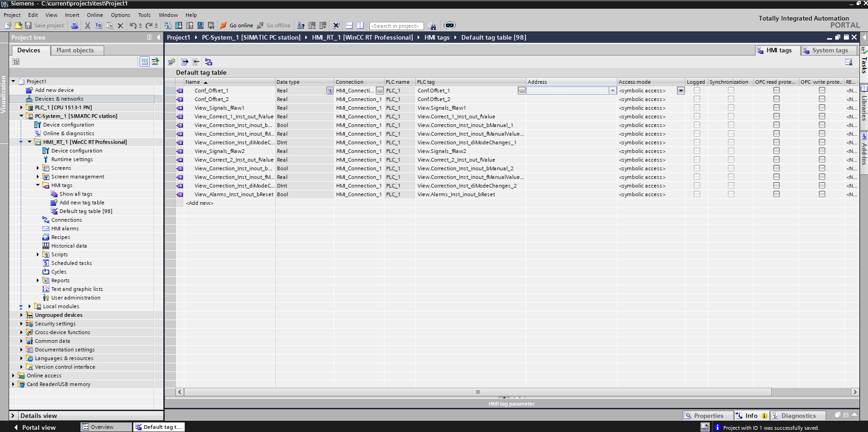Click the Export tags icon in table toolbar

185,61
